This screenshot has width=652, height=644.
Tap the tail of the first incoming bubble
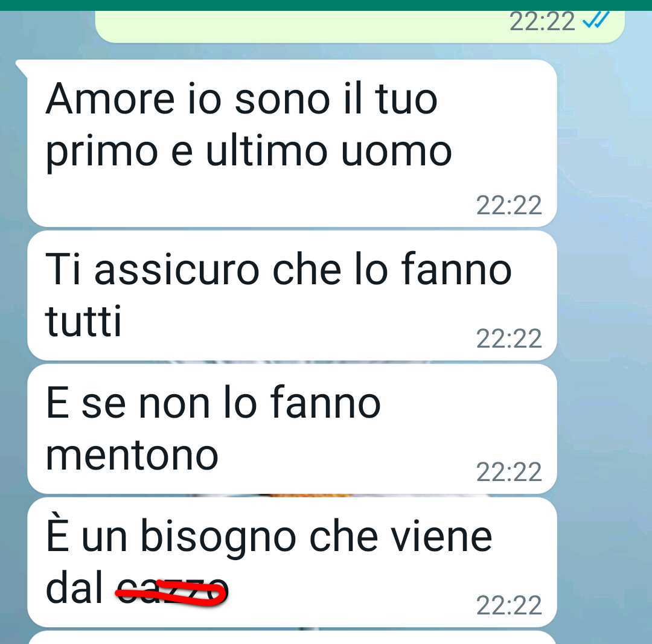click(x=21, y=68)
